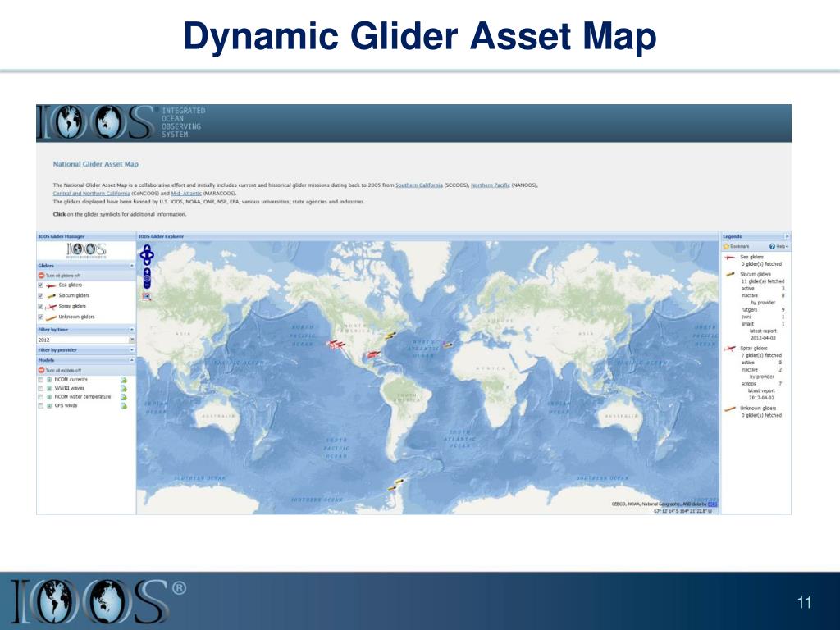This screenshot has height=630, width=840.
Task: Click the green info icon beside WWIII waves
Action: (49, 388)
